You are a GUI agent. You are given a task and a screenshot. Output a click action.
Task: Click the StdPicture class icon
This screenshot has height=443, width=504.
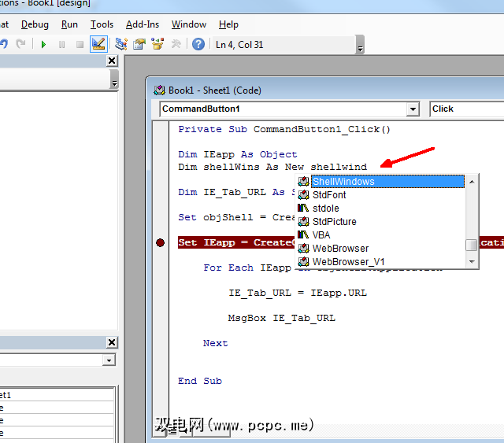(x=303, y=222)
